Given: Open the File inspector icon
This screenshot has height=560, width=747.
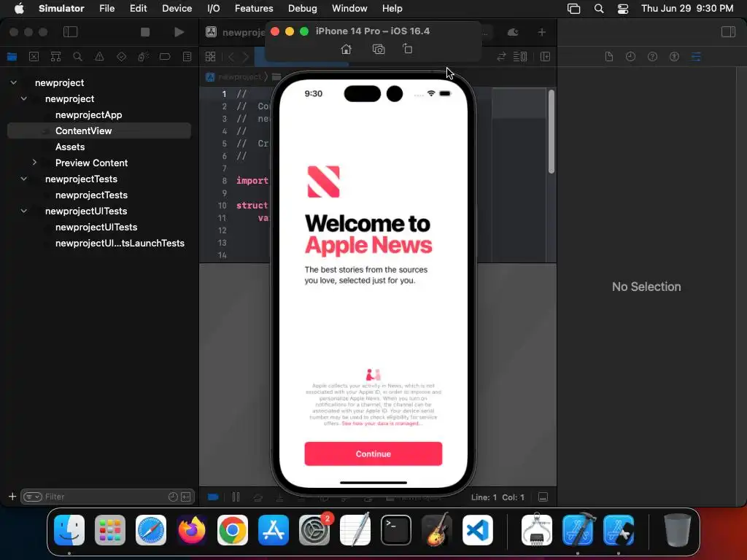Looking at the screenshot, I should coord(609,57).
